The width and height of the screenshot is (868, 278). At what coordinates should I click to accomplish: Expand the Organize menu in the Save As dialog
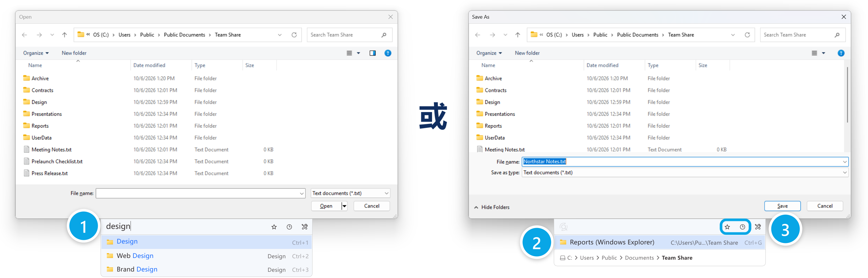coord(489,53)
